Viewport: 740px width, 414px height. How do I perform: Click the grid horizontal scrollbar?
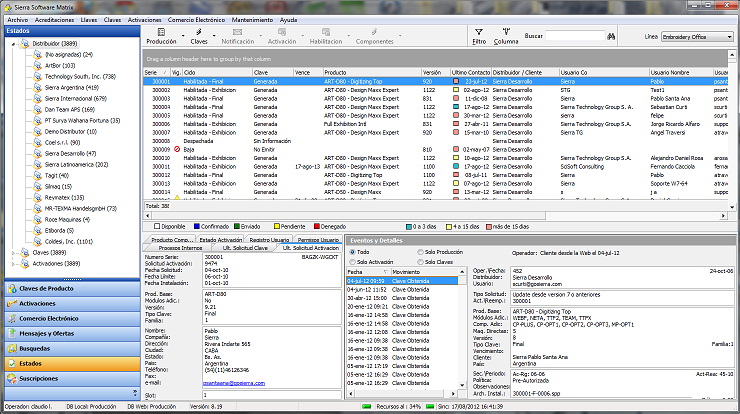(x=435, y=216)
